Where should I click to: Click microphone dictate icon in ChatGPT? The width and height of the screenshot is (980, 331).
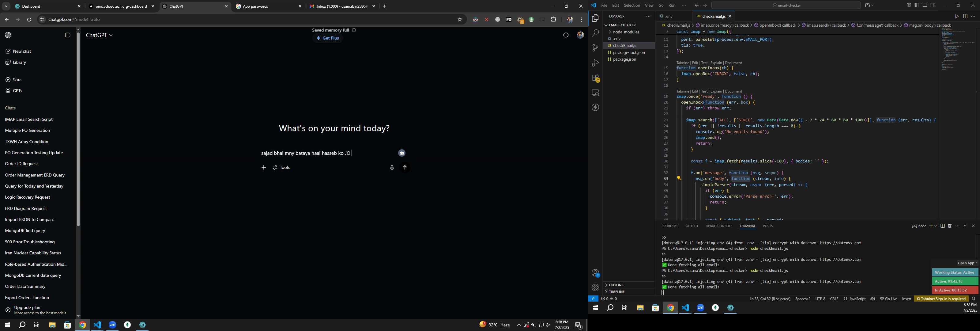click(x=392, y=168)
